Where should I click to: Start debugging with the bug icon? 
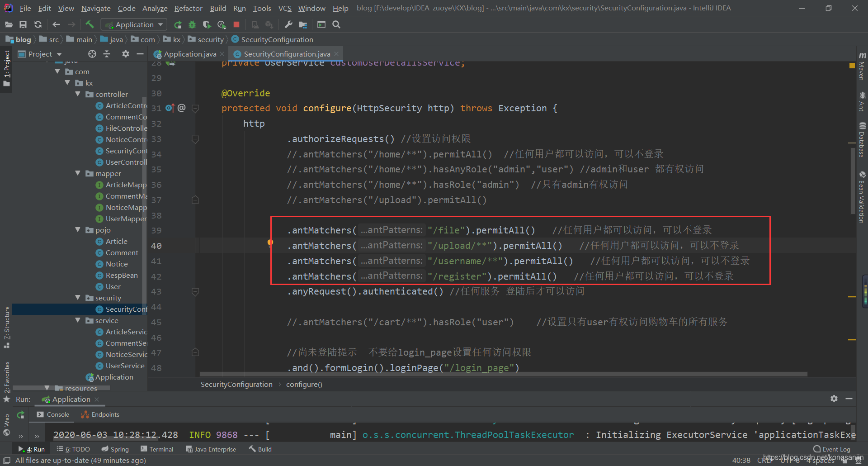(x=192, y=24)
